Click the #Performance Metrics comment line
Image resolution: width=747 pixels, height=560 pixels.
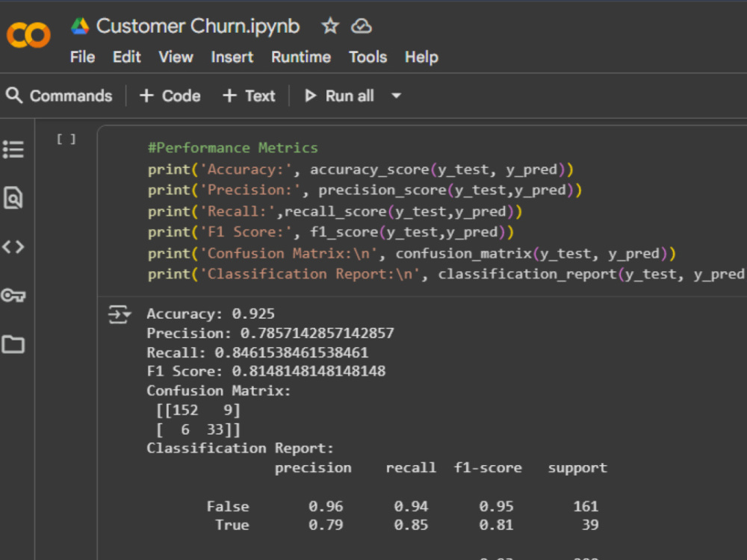point(232,148)
